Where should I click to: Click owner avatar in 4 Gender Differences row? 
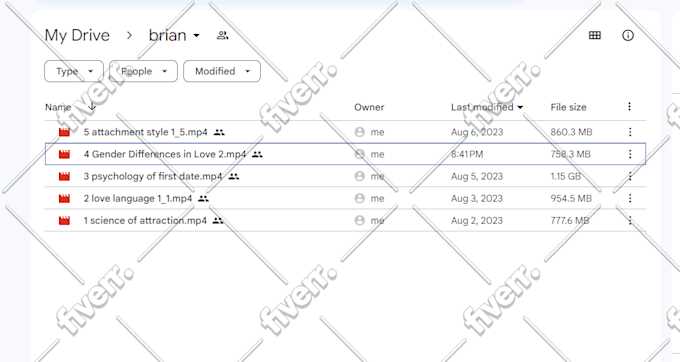pyautogui.click(x=360, y=154)
